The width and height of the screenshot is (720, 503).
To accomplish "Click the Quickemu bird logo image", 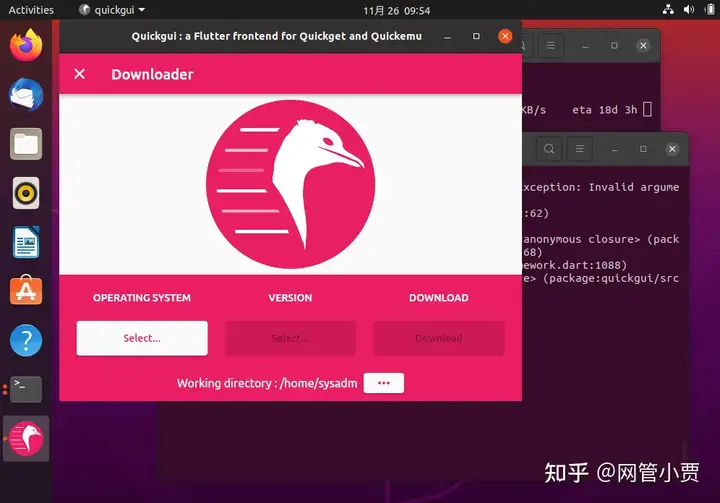I will click(x=290, y=184).
